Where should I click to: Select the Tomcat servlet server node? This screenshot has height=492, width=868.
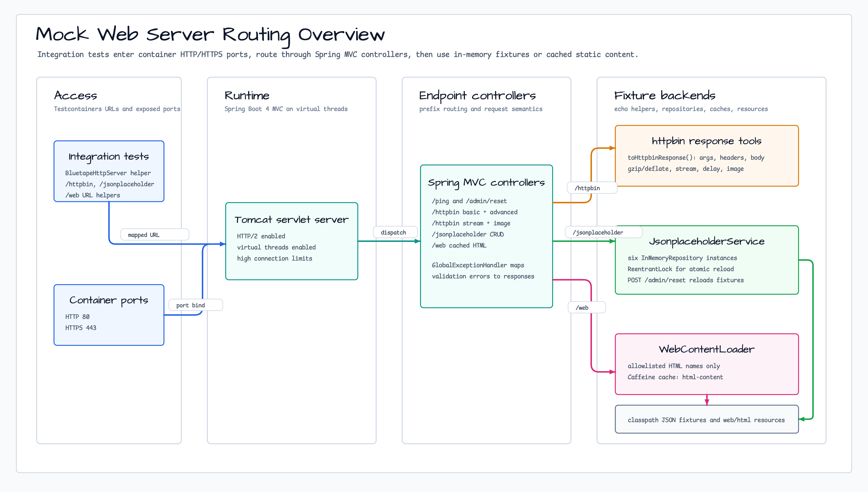(x=292, y=241)
